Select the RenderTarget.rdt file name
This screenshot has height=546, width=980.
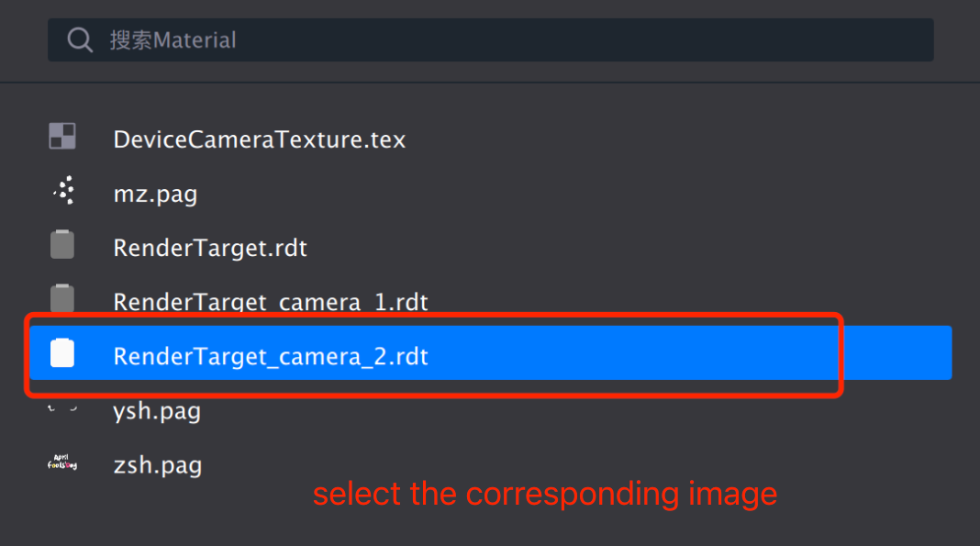point(210,248)
